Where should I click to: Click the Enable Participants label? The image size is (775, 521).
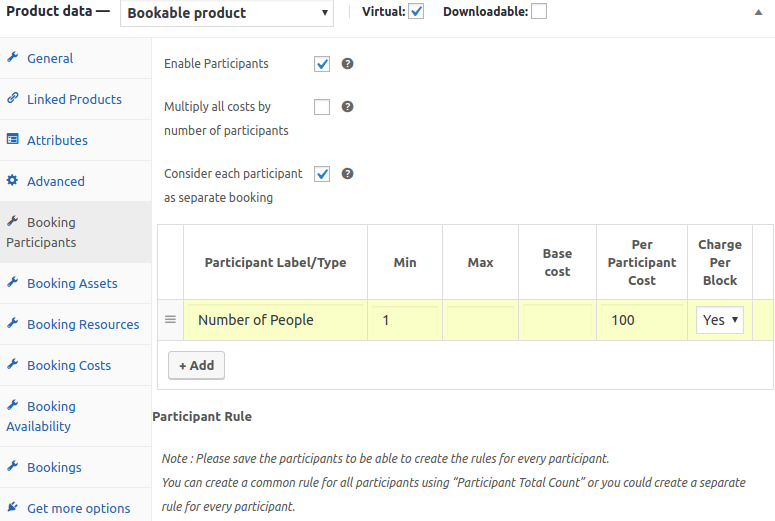216,64
